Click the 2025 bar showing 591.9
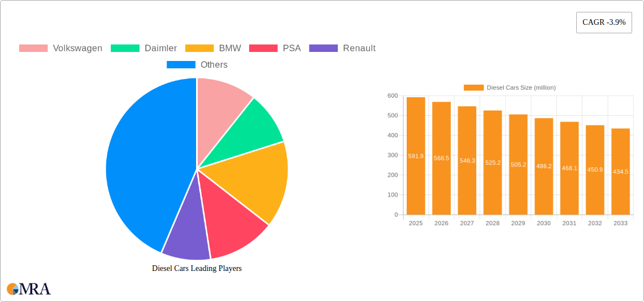The height and width of the screenshot is (302, 644). click(x=416, y=156)
